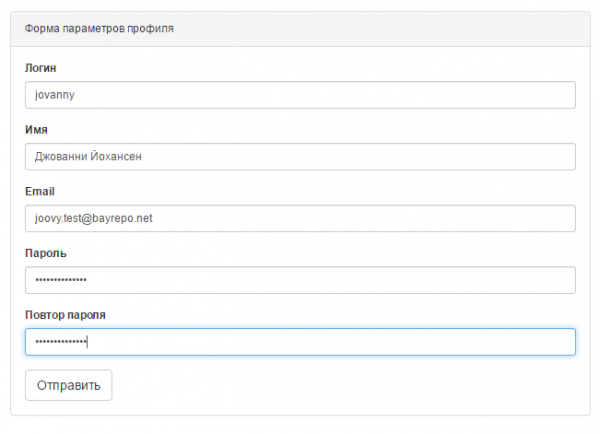Click the Email field label
Viewport: 600px width, 434px height.
point(40,191)
